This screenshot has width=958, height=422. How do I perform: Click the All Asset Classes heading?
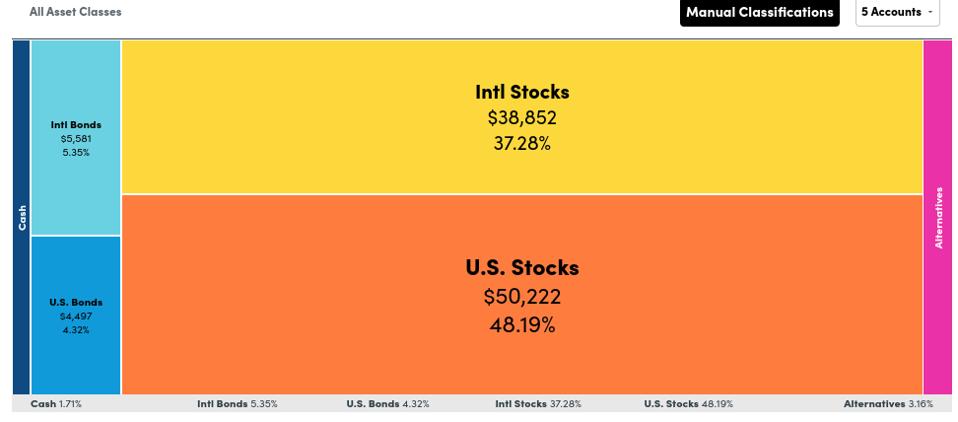75,12
